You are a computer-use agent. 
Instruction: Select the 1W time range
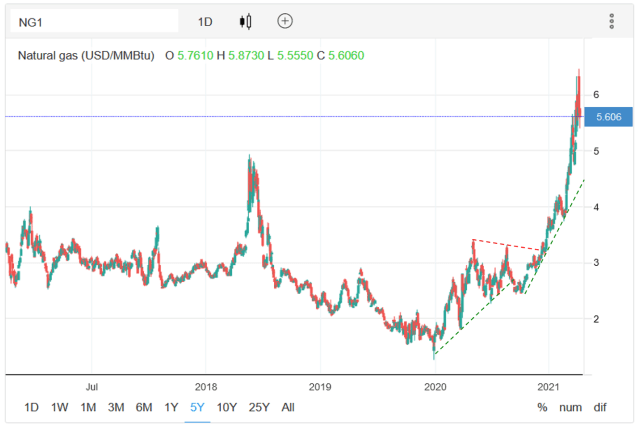pos(59,407)
